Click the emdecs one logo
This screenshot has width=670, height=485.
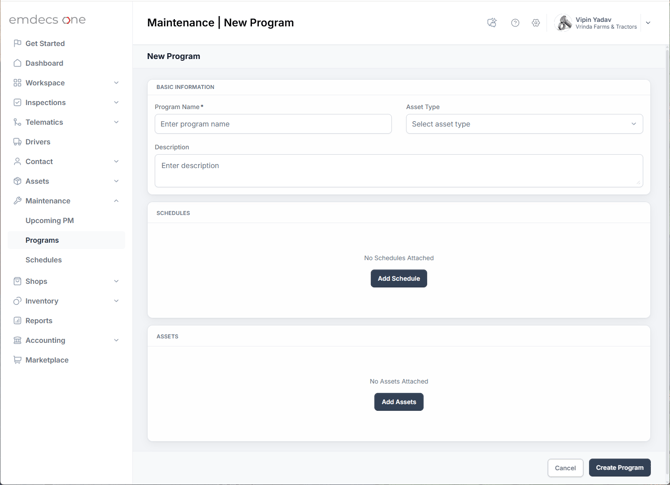[47, 20]
